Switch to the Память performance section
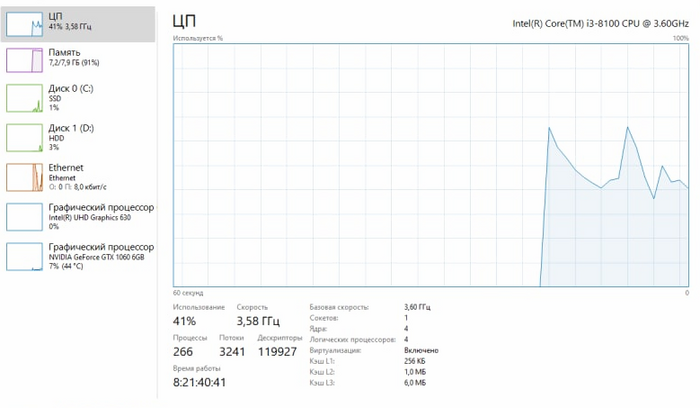 [78, 60]
